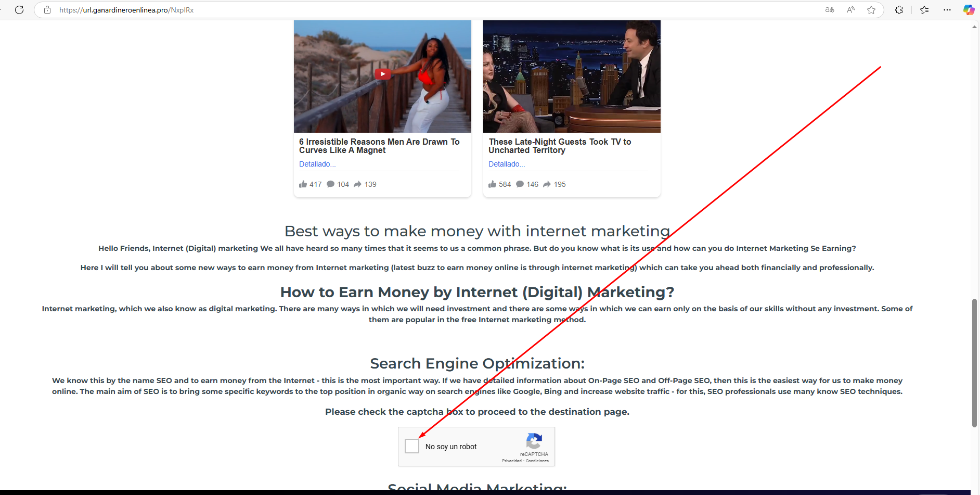Click 'Best ways to make money' heading
This screenshot has width=980, height=495.
pyautogui.click(x=477, y=231)
